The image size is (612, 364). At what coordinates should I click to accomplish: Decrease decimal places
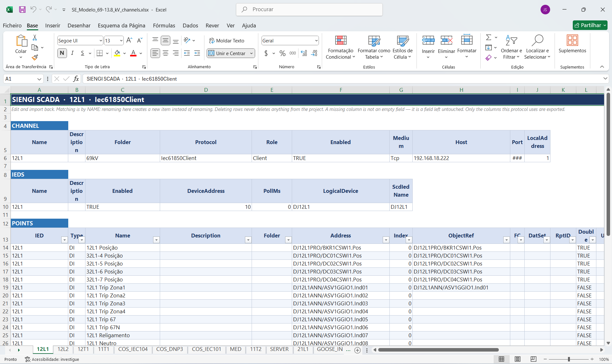[314, 53]
